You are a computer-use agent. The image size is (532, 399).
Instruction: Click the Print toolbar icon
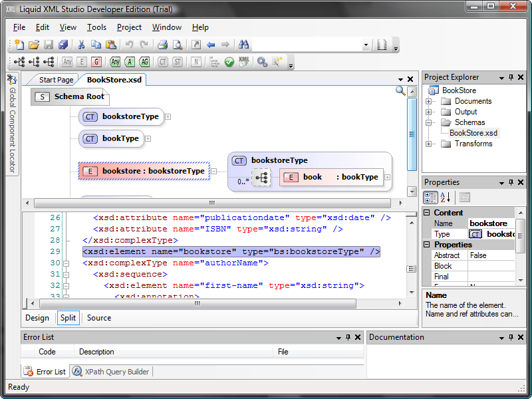pos(162,45)
